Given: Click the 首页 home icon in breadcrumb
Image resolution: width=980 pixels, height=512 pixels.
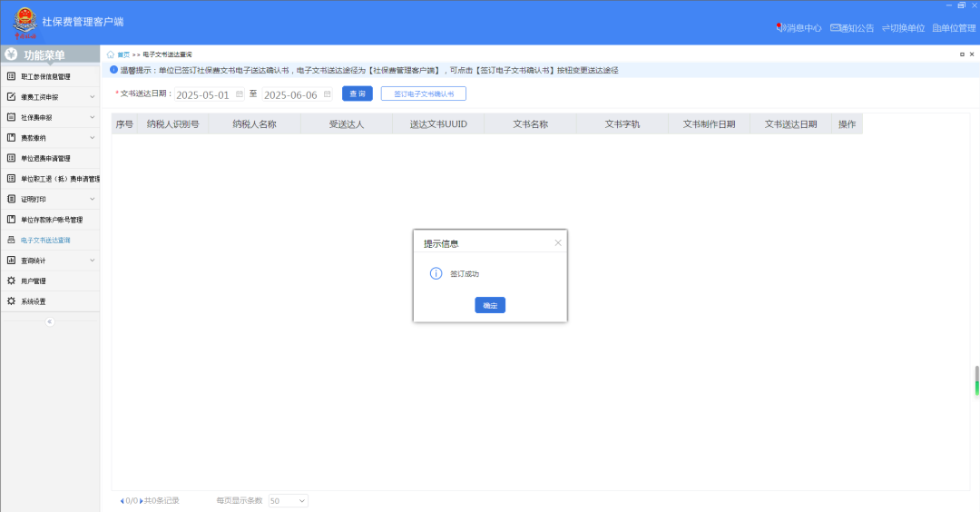Looking at the screenshot, I should click(x=111, y=54).
